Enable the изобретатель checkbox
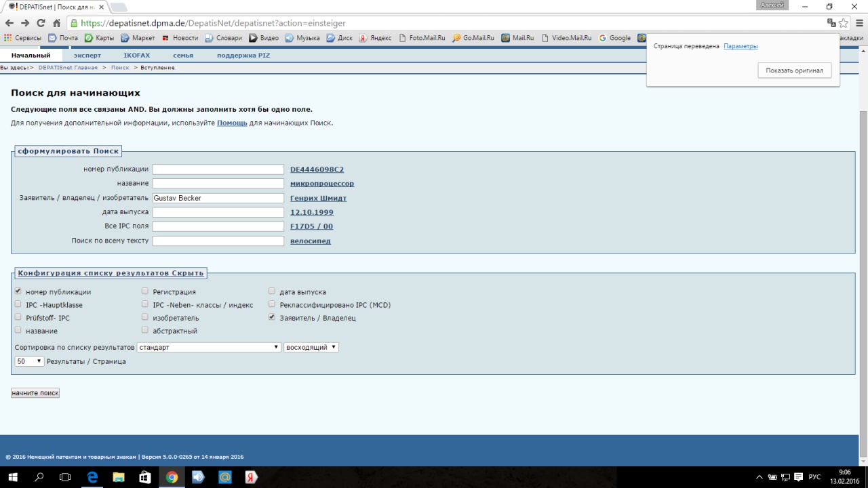868x488 pixels. point(145,317)
